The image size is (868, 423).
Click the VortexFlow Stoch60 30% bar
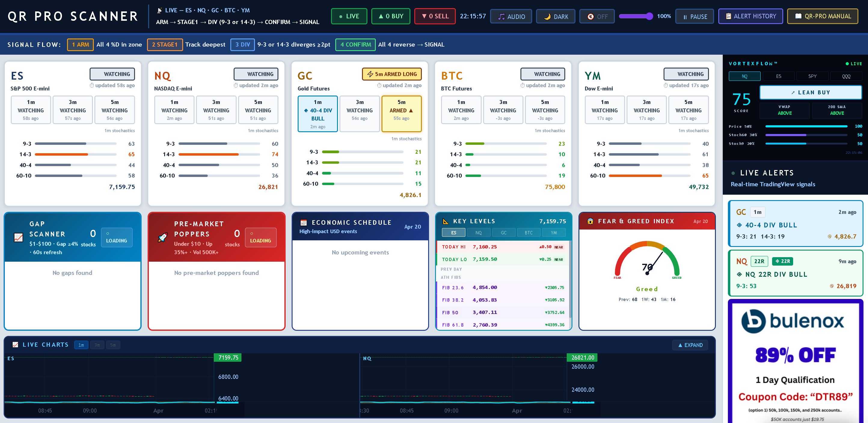[806, 135]
